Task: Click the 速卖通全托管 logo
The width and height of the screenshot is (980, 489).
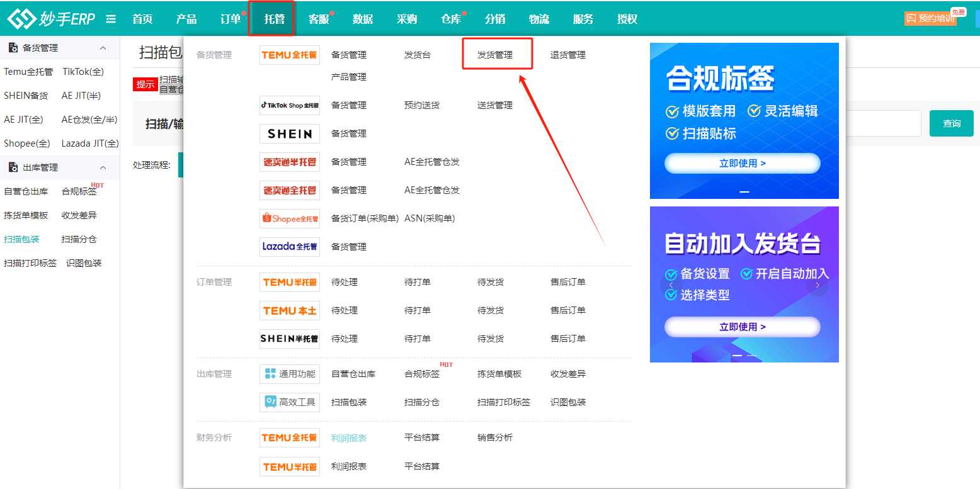Action: coord(290,190)
